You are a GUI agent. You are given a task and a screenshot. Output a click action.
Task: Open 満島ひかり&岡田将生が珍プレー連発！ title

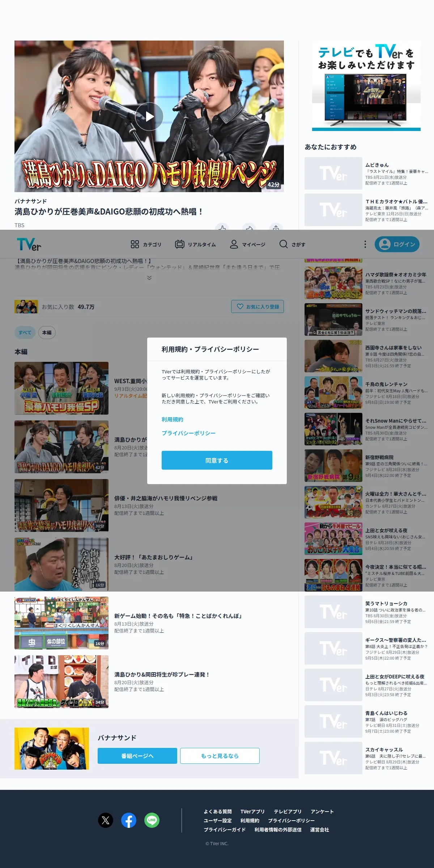point(162,674)
